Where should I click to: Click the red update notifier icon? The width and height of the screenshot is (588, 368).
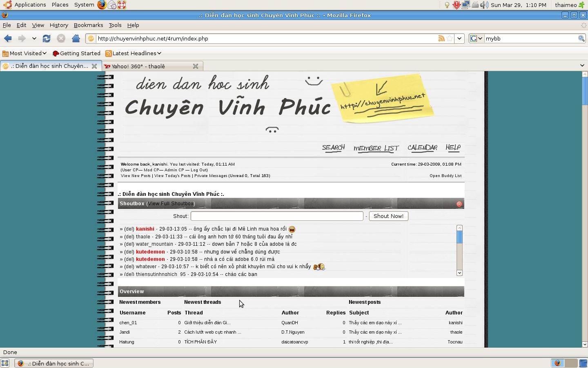[x=457, y=5]
